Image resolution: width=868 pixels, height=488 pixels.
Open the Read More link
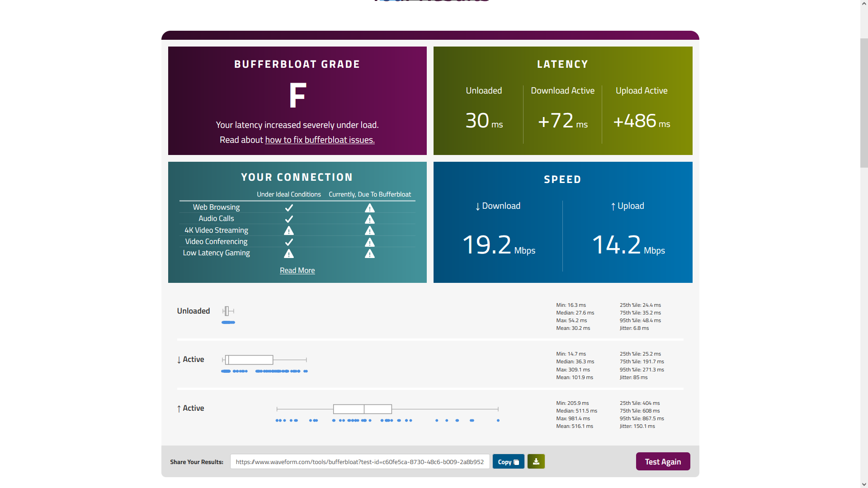(297, 270)
